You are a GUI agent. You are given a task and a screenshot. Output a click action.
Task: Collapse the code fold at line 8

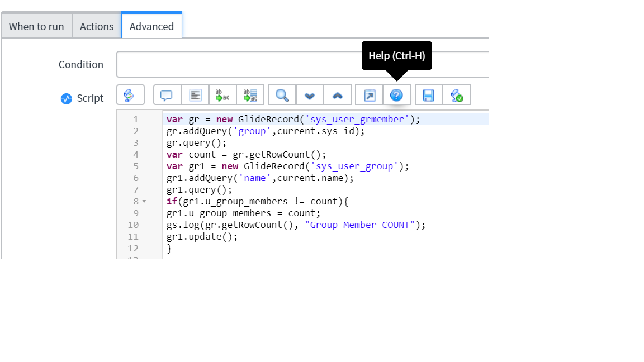point(144,202)
